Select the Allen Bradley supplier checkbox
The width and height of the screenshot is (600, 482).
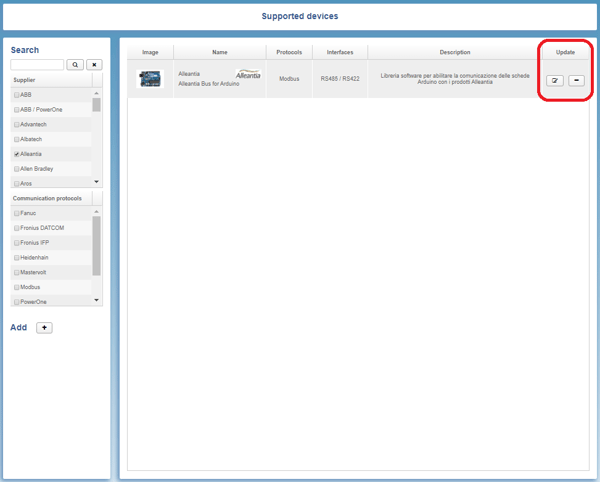pos(16,169)
